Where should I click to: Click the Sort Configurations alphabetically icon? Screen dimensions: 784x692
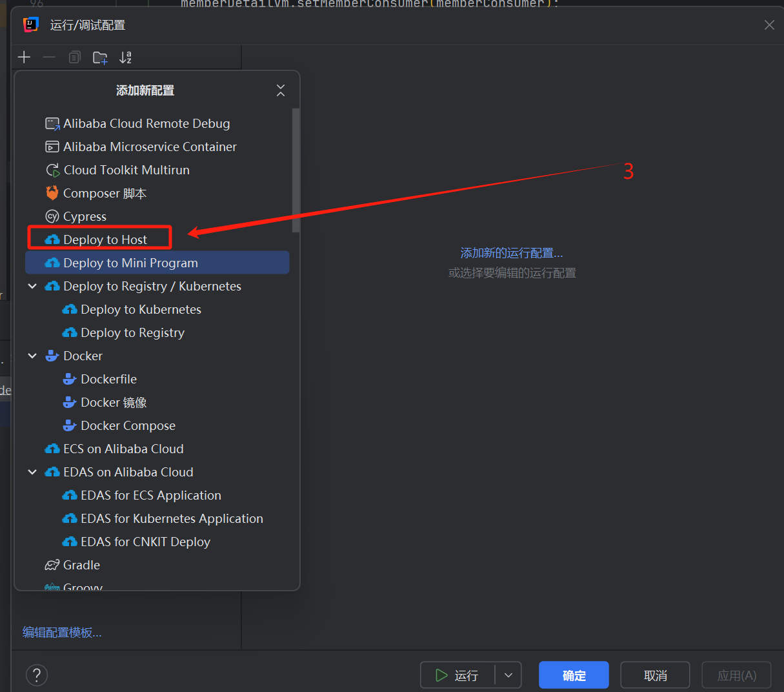[125, 57]
